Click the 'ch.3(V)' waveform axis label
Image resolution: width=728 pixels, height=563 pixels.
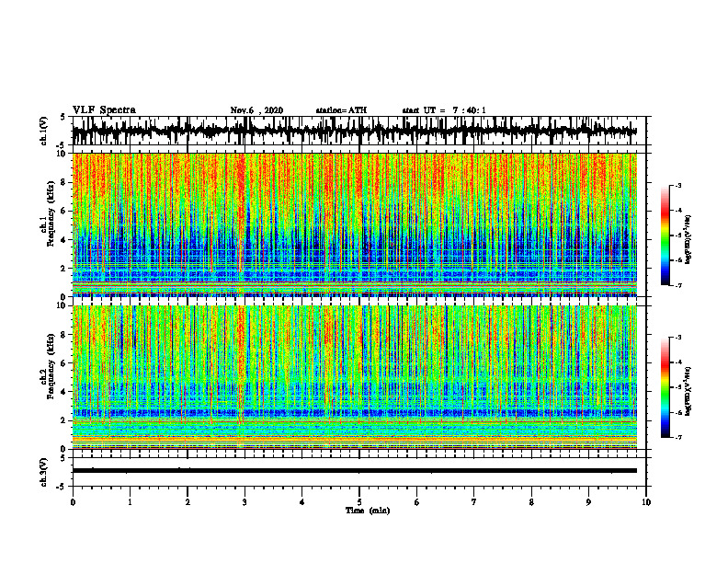click(x=44, y=472)
